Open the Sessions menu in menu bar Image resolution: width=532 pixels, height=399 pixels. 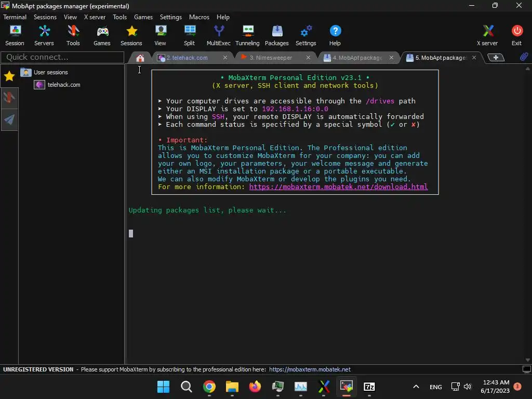click(x=45, y=17)
